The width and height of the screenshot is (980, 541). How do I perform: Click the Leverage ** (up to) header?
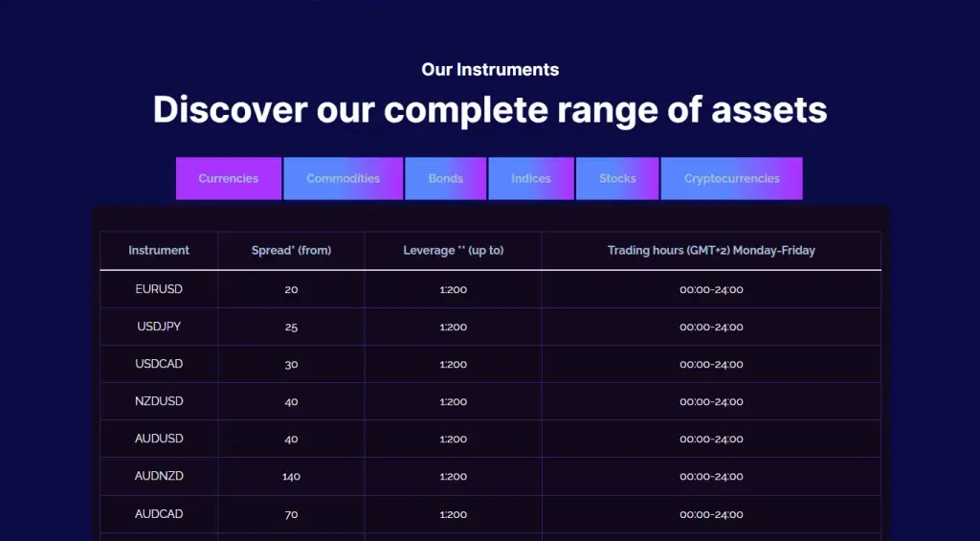point(453,250)
